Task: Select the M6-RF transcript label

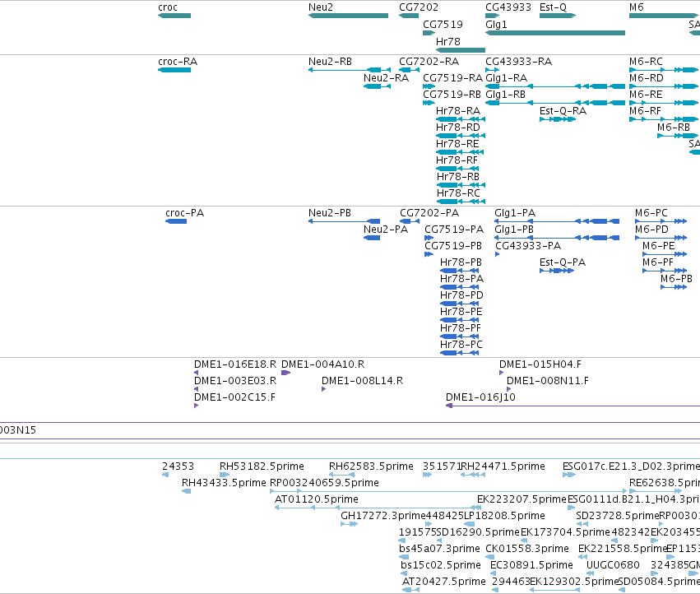Action: (645, 111)
